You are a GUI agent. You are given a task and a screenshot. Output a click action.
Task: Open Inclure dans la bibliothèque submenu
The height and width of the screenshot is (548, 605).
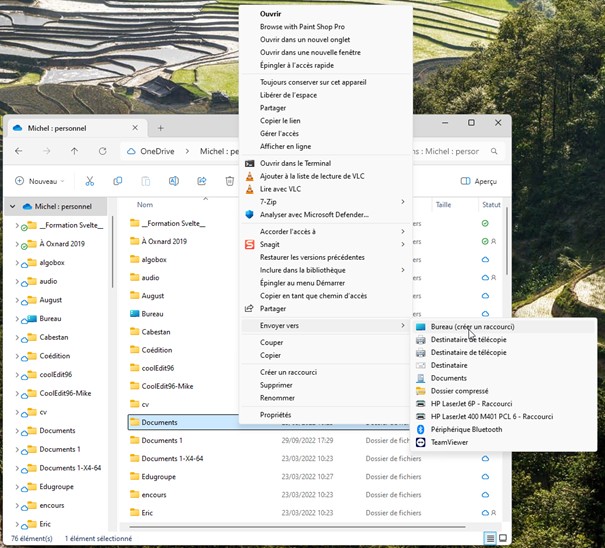click(326, 270)
